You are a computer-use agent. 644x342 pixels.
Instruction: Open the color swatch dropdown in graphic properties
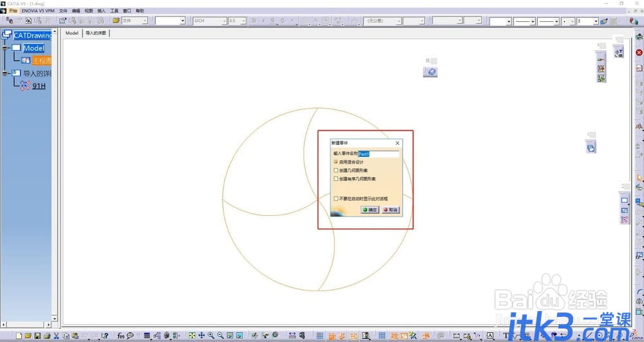pyautogui.click(x=509, y=21)
